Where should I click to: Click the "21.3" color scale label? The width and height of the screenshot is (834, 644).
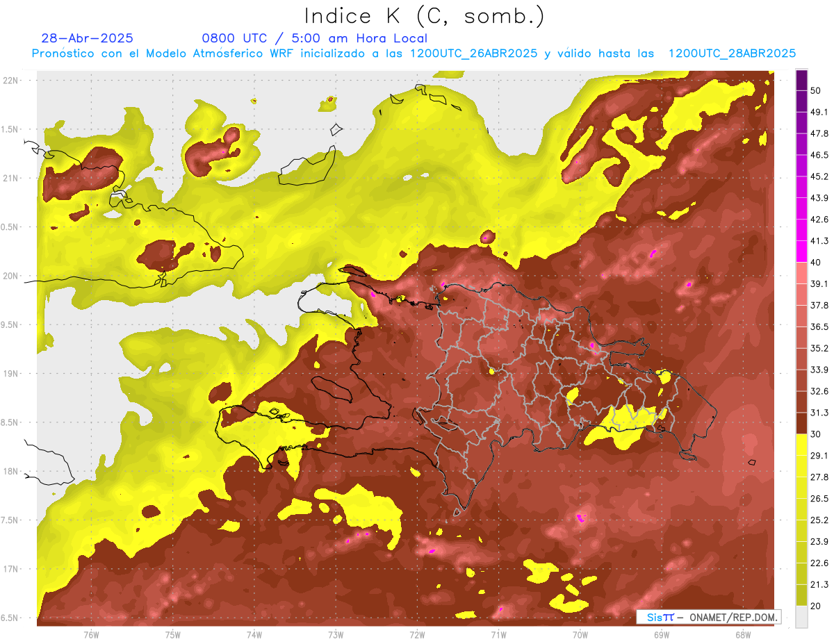(819, 585)
